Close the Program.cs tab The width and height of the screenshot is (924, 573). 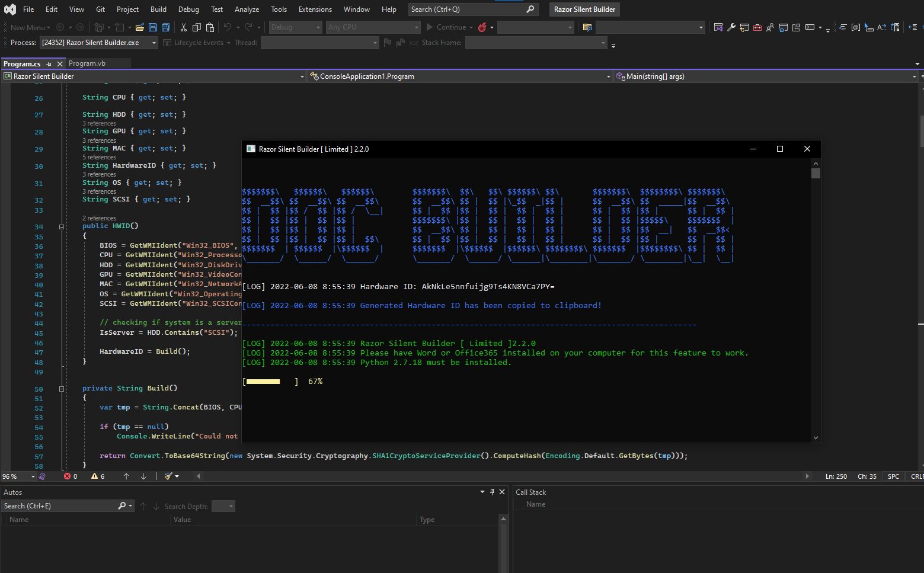pyautogui.click(x=59, y=63)
